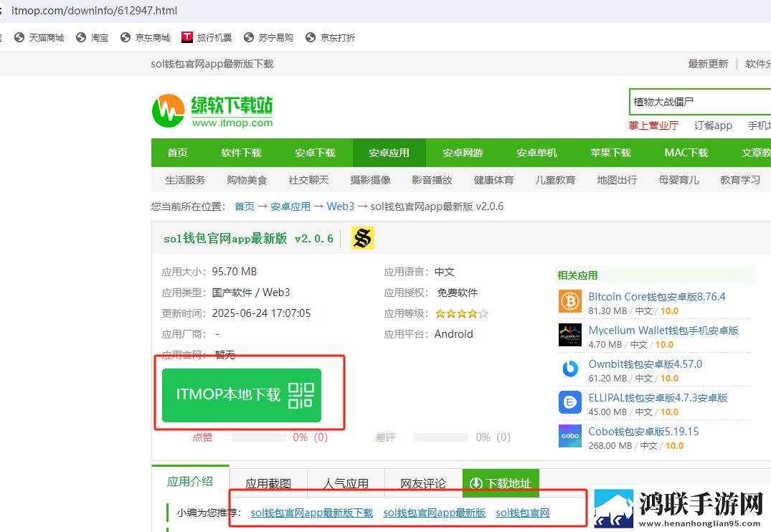Open the ELLIPAL钱包安卓版4.7.3安卓版 link
The width and height of the screenshot is (771, 532).
click(658, 398)
